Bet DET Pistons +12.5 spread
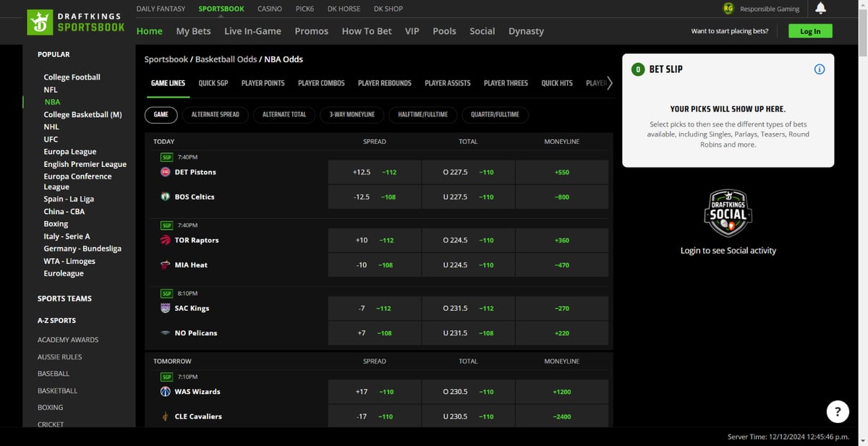Viewport: 868px width, 446px height. pos(374,172)
